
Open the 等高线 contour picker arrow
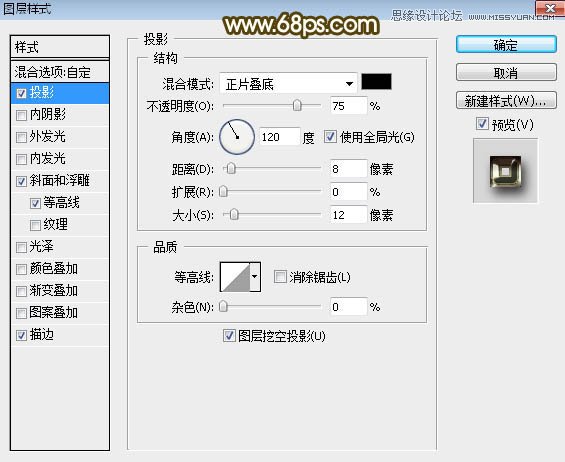[x=255, y=277]
